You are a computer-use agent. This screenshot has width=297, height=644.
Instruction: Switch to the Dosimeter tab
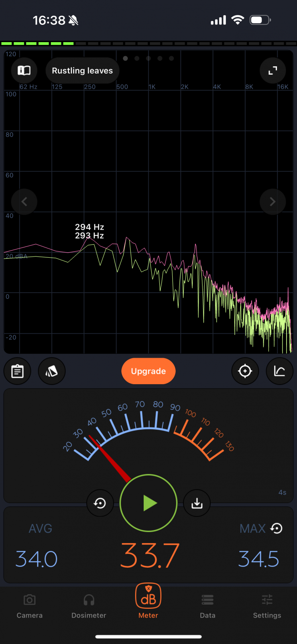89,606
